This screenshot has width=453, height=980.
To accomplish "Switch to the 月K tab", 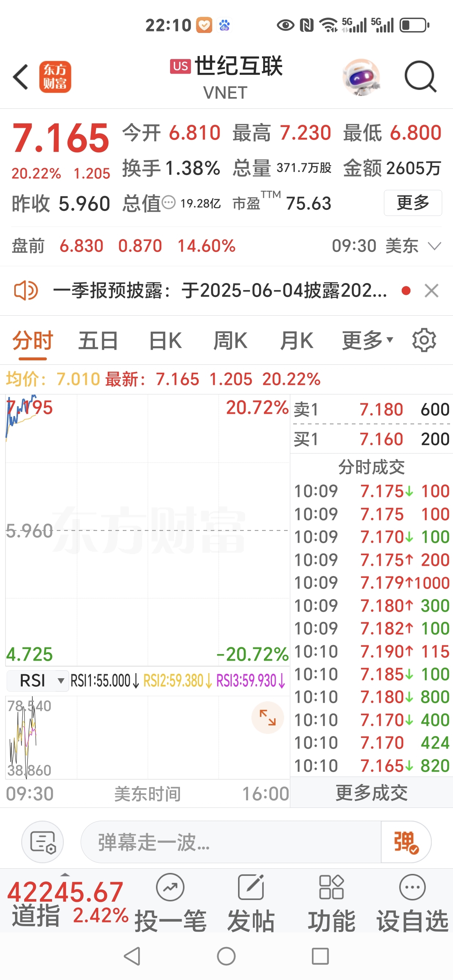I will pyautogui.click(x=297, y=340).
